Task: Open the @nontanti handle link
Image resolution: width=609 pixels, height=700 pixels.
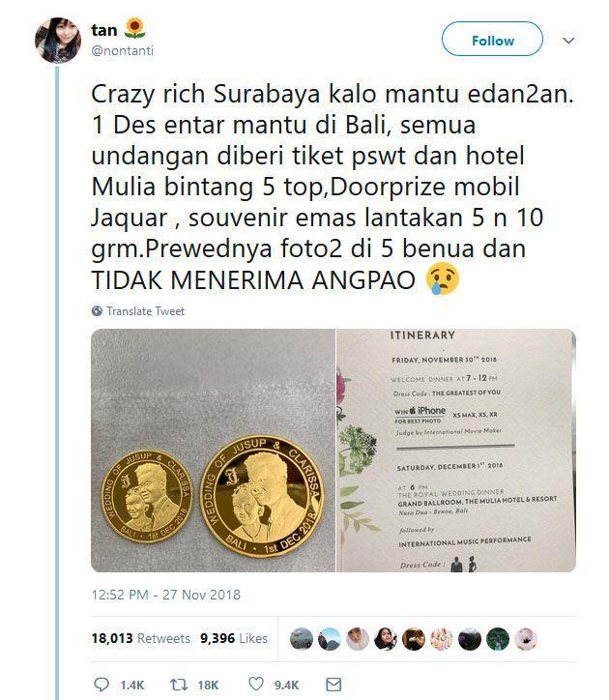Action: 123,50
